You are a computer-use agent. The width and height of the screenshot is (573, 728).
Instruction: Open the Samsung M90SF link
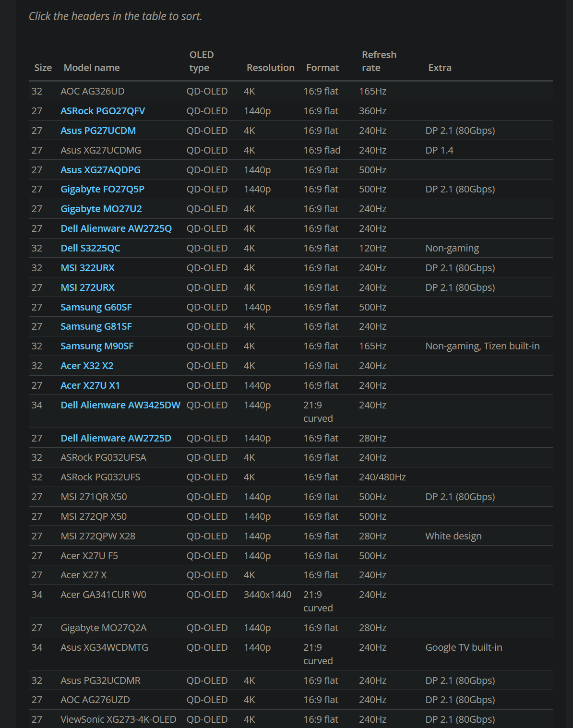point(97,346)
